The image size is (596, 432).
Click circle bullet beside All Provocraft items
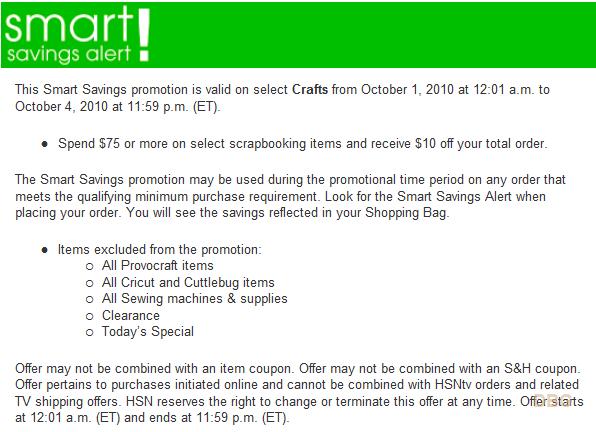90,267
